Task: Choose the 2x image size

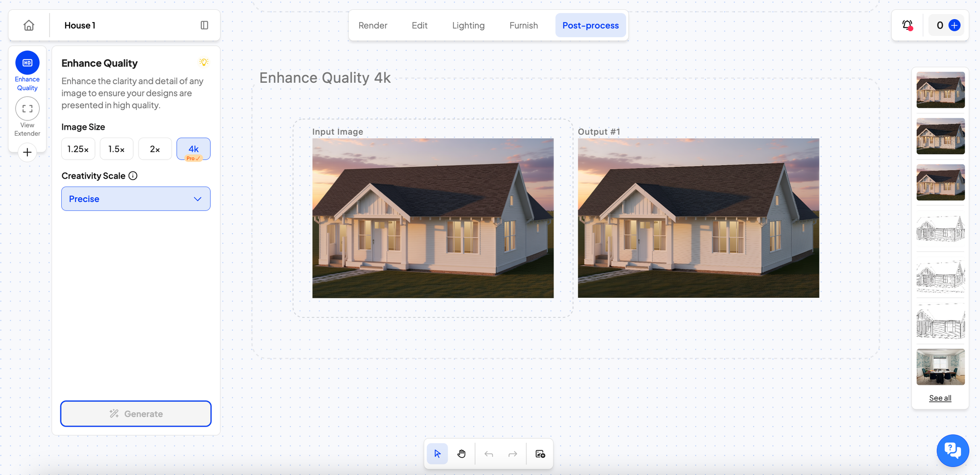Action: (x=155, y=149)
